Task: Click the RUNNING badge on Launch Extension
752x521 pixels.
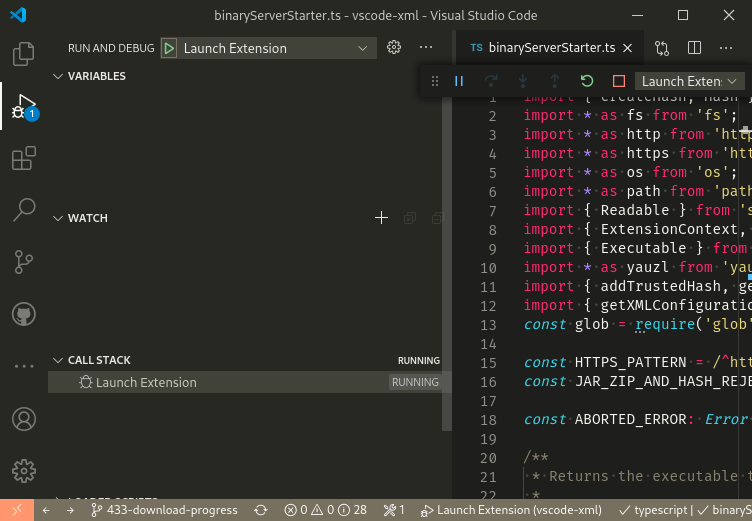Action: (x=415, y=382)
